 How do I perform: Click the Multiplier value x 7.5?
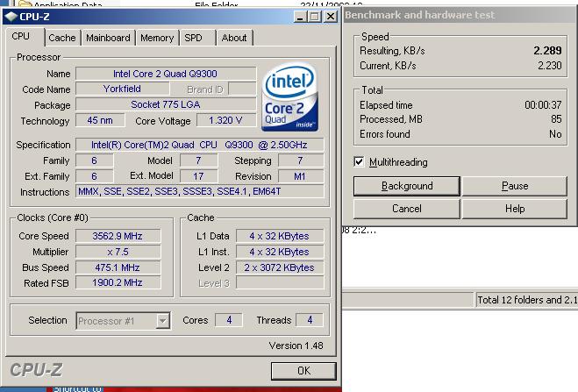(x=118, y=252)
